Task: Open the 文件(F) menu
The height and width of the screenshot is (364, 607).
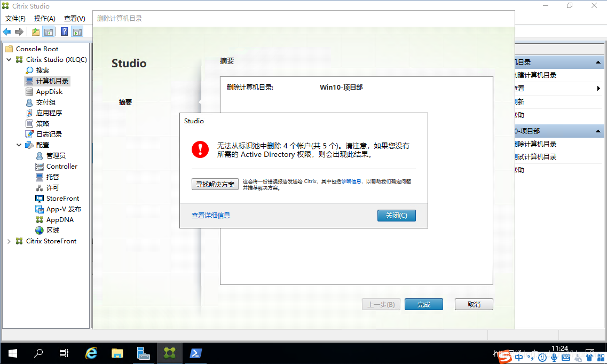Action: [15, 19]
